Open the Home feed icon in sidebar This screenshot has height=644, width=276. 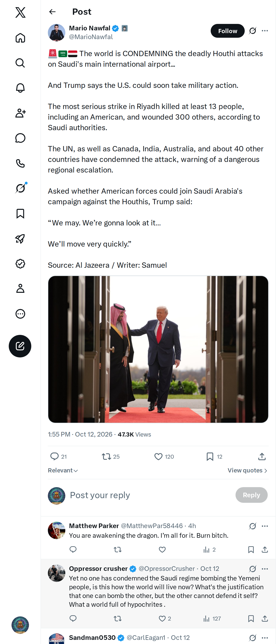click(20, 38)
